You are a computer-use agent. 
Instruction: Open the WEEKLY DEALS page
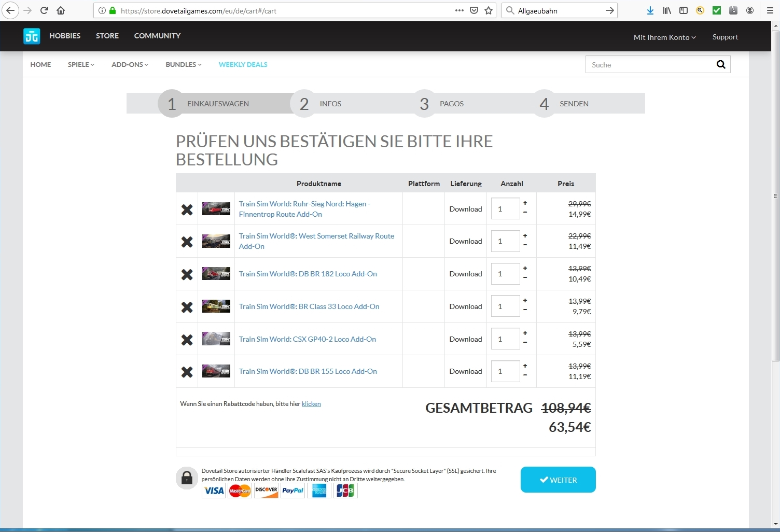click(x=243, y=64)
